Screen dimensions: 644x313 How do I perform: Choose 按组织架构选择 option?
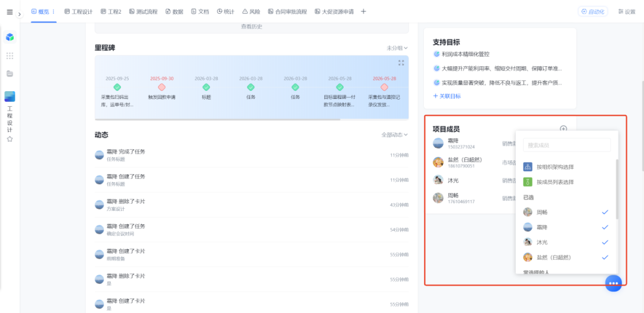point(567,167)
